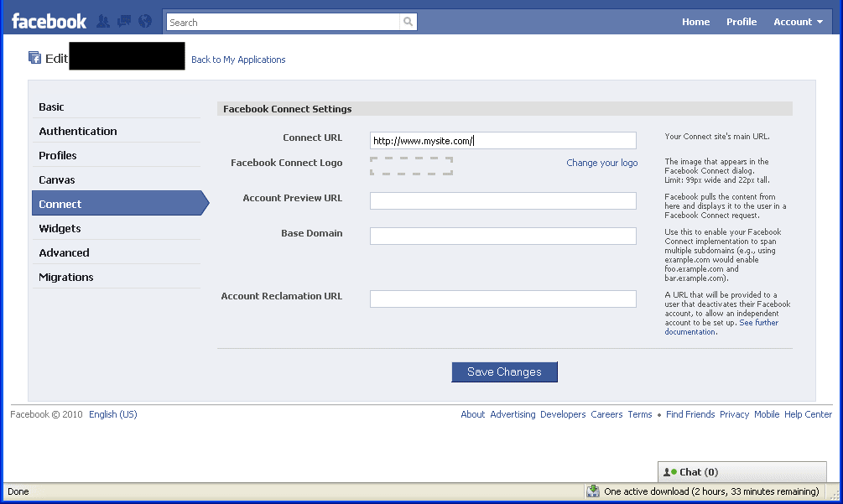Select the Canvas settings tab
Viewport: 843px width, 504px height.
click(x=116, y=180)
